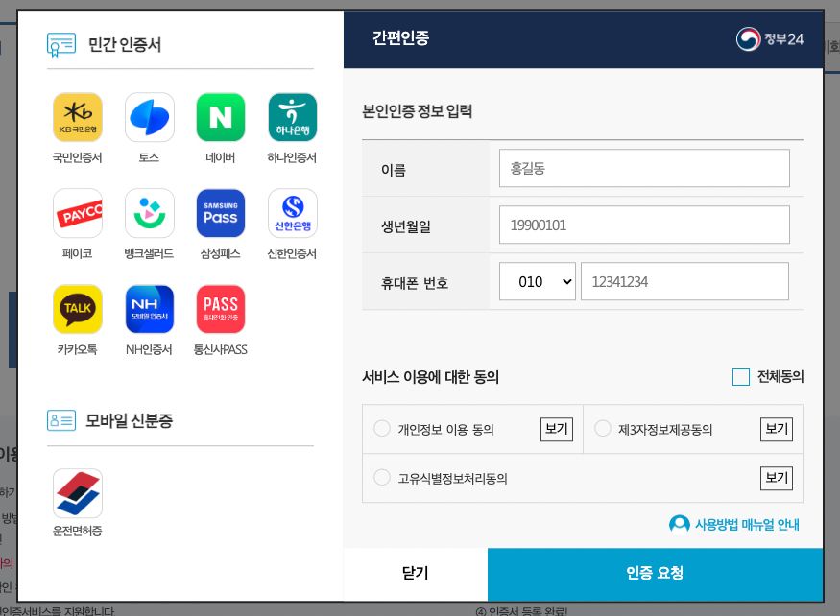Select the 제3자정보제공동의 radio button
840x616 pixels.
pos(603,429)
